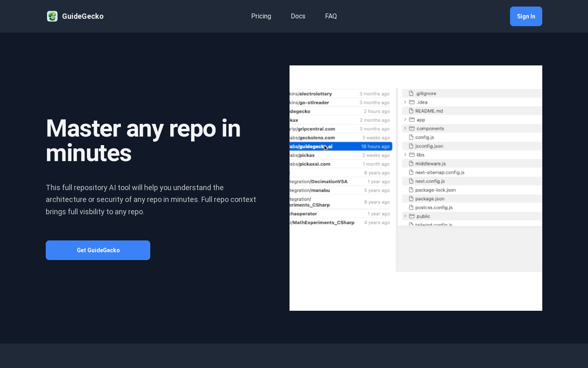
Task: Click the components folder icon
Action: 412,128
